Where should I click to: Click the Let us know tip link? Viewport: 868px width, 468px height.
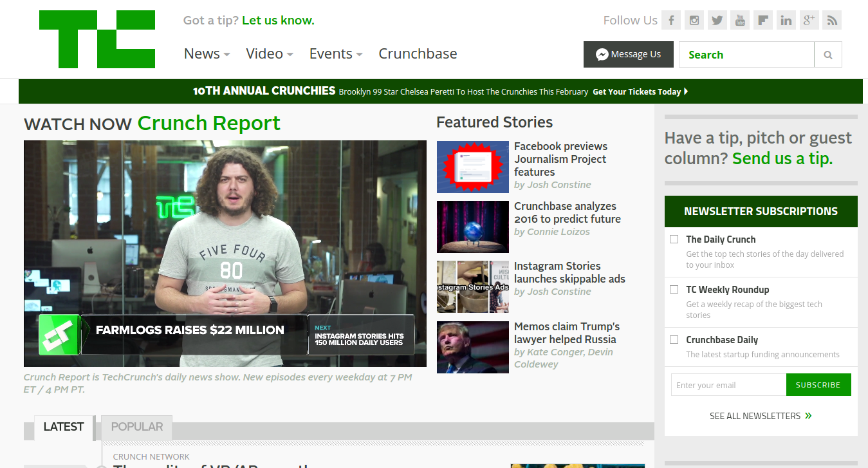click(278, 20)
